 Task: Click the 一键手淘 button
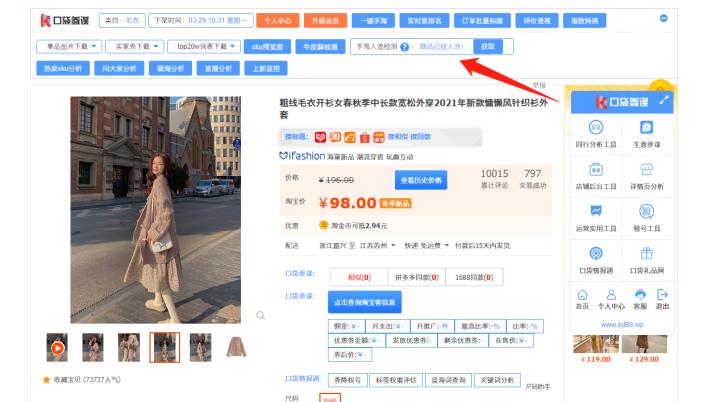pos(373,21)
